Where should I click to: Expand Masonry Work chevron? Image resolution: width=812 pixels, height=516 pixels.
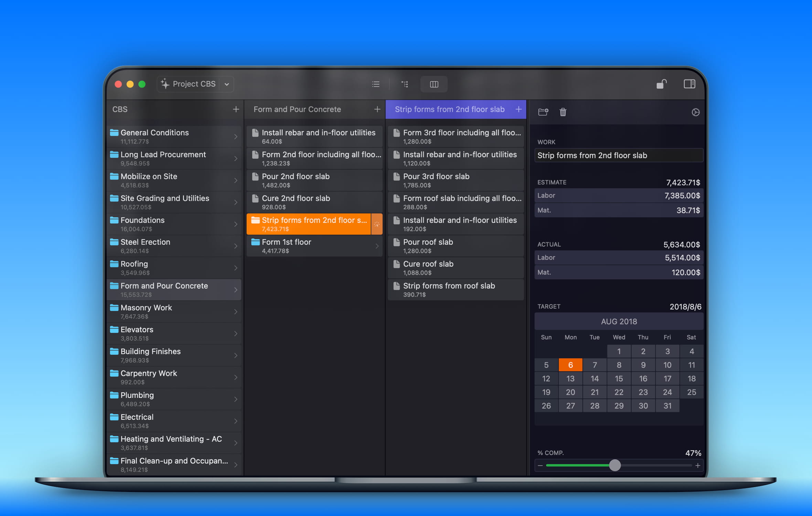[236, 312]
